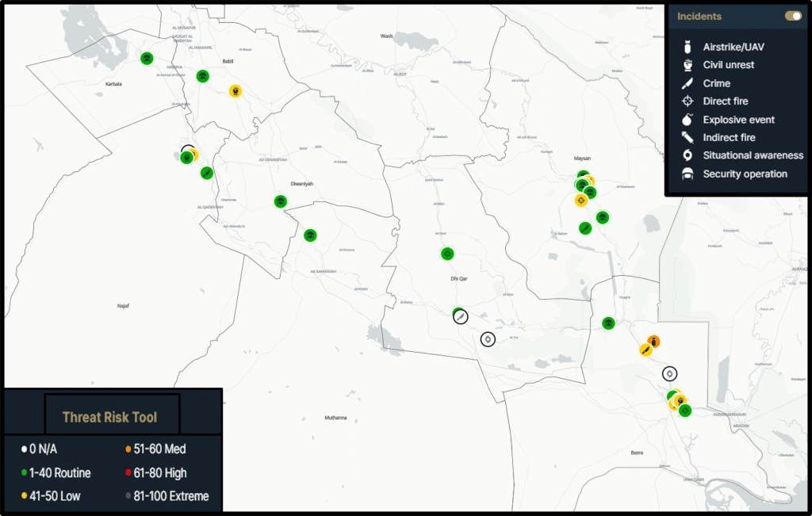Click the yellow crime marker beside orange airstrike
Viewport: 812px width, 516px height.
645,350
